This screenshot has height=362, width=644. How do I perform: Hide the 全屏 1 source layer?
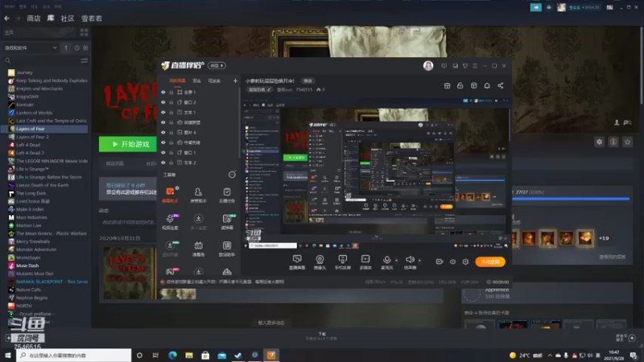[x=163, y=93]
